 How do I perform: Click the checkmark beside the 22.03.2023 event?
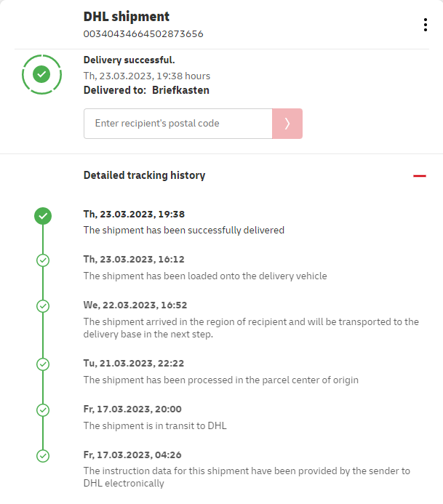[x=43, y=306]
